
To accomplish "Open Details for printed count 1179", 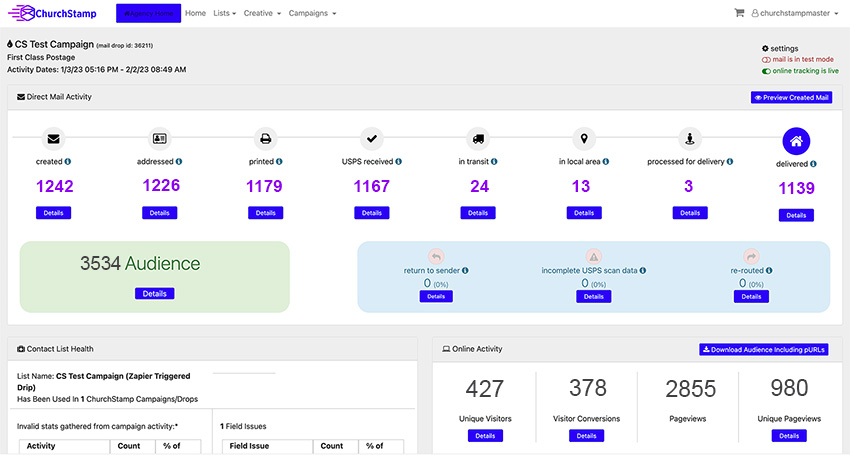I will [x=266, y=213].
